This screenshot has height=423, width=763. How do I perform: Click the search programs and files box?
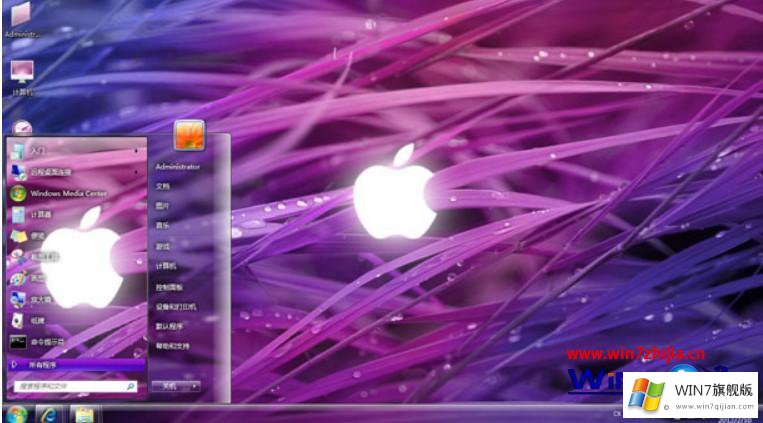tap(75, 386)
